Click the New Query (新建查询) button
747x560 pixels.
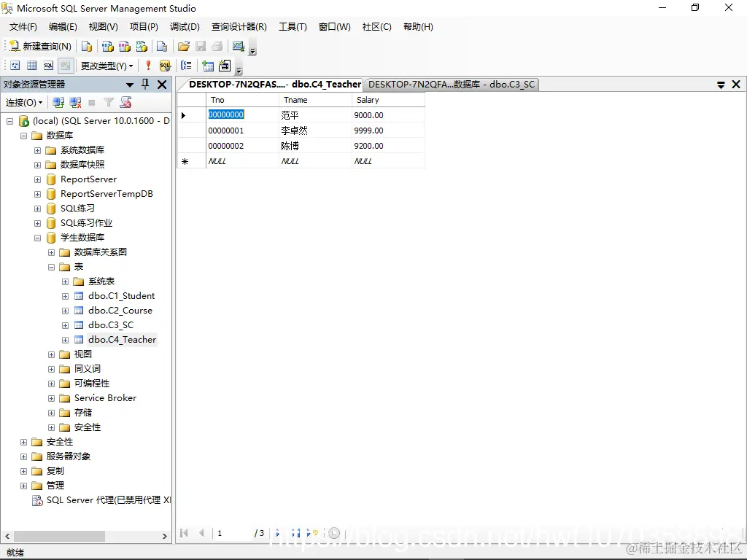tap(41, 46)
